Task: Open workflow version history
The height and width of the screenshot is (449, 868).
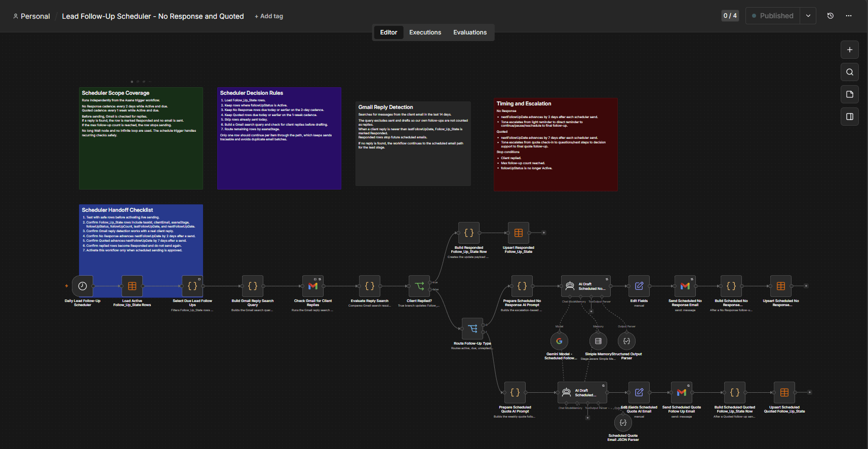Action: point(831,16)
